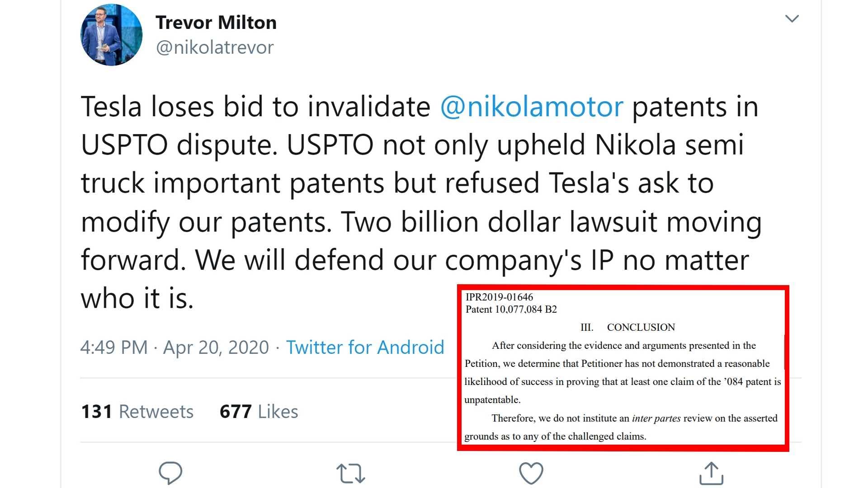Like the tweet with the heart icon
The width and height of the screenshot is (868, 488).
pos(531,473)
